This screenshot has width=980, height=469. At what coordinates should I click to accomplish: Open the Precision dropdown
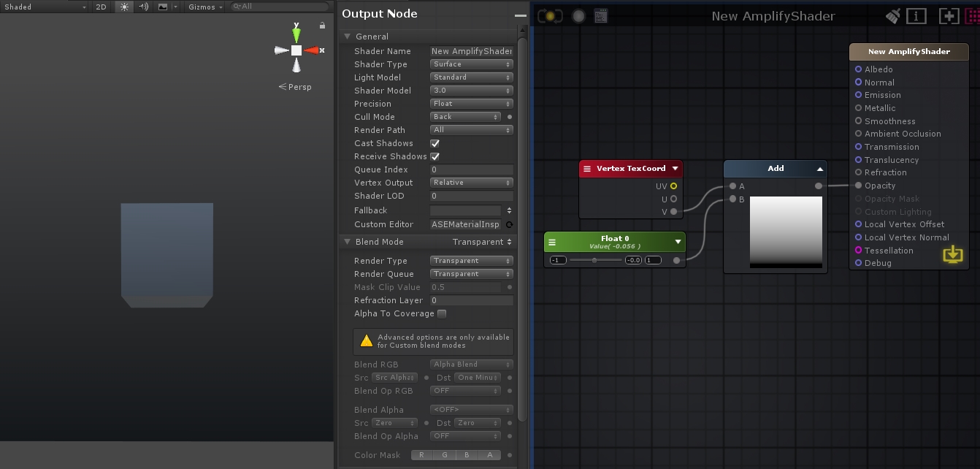click(472, 104)
